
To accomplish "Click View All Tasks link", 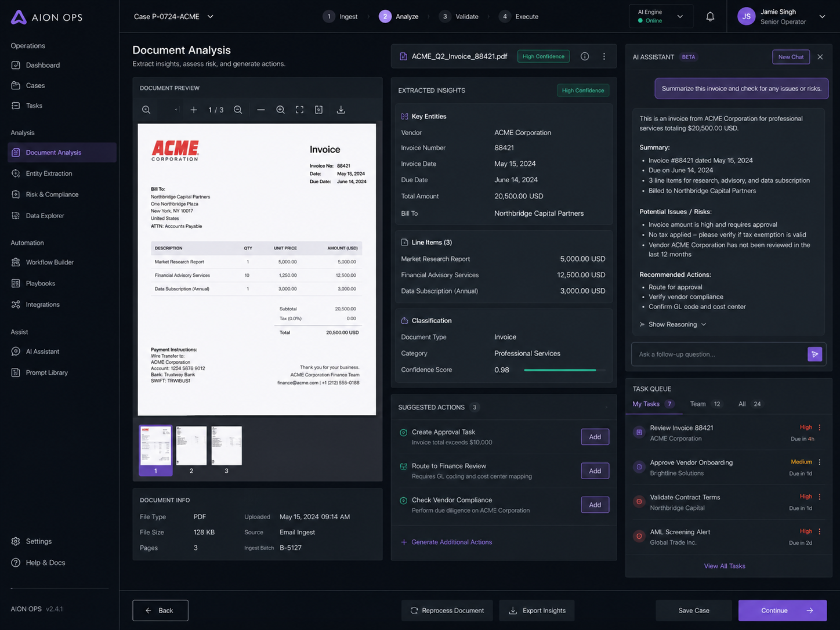I will click(725, 566).
